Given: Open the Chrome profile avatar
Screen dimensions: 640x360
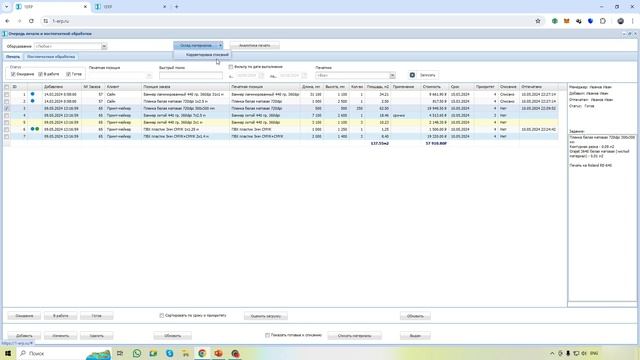Looking at the screenshot, I should click(620, 21).
